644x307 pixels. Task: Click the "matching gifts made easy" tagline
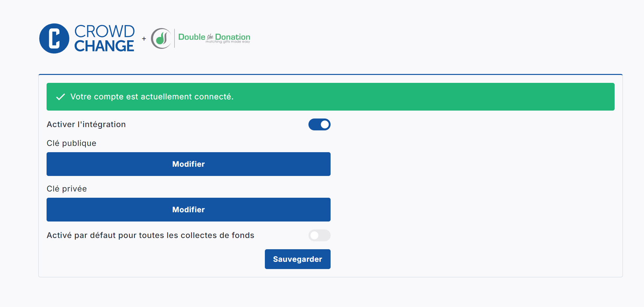tap(228, 42)
